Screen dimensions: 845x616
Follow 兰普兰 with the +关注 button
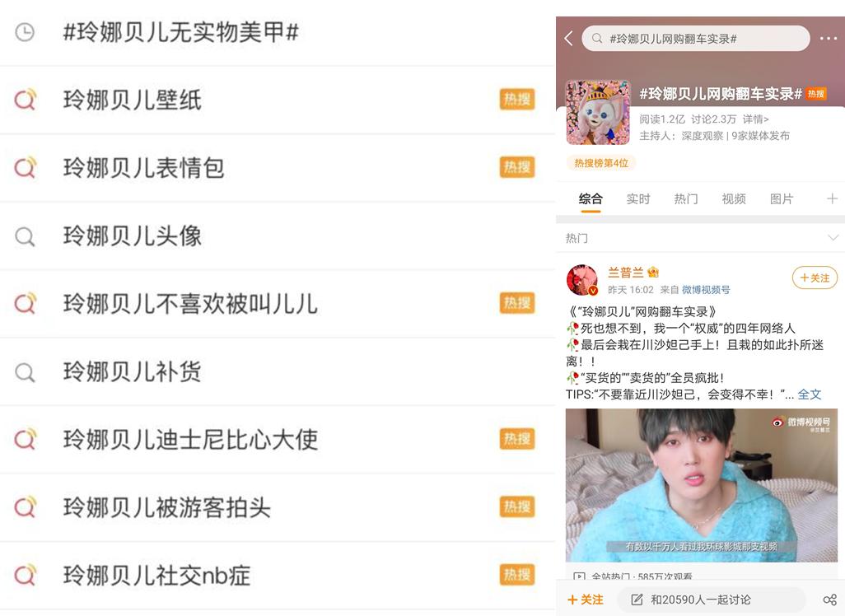[815, 278]
